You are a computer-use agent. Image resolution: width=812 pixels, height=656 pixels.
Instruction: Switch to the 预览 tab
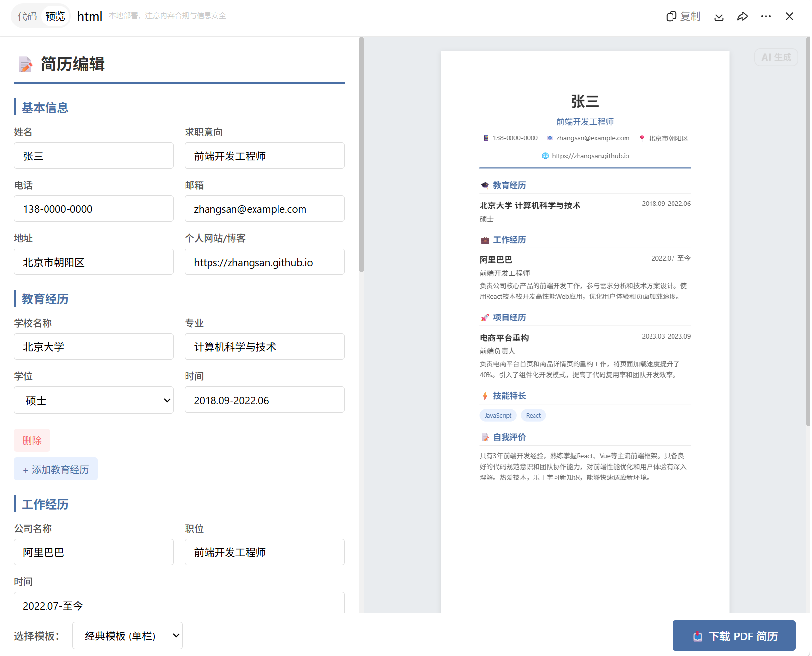pos(55,16)
